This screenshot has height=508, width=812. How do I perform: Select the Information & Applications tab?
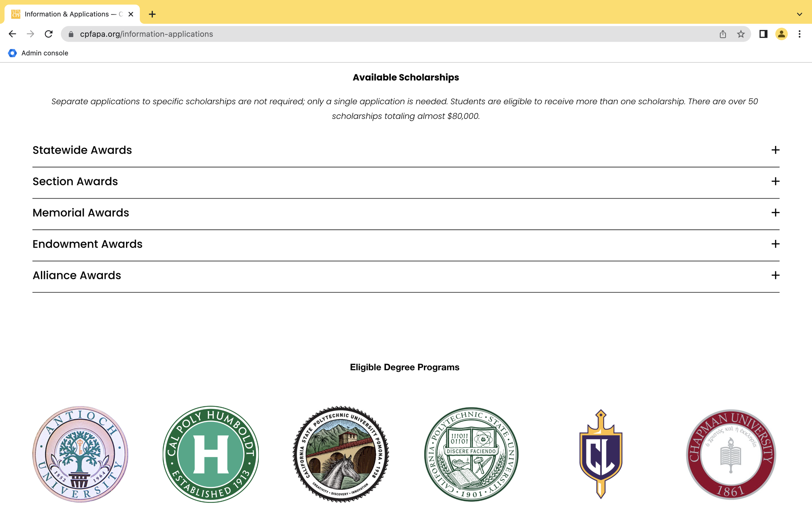67,14
